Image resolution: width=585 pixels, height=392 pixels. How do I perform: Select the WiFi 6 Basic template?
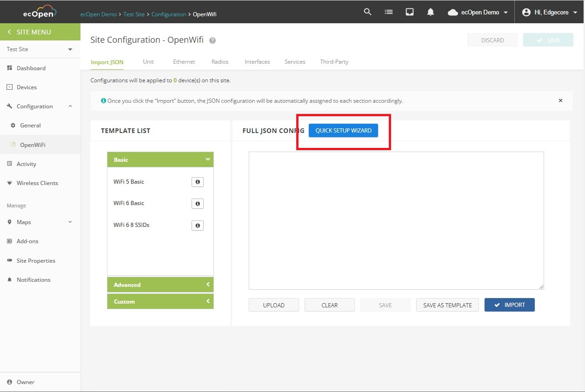[x=129, y=203]
